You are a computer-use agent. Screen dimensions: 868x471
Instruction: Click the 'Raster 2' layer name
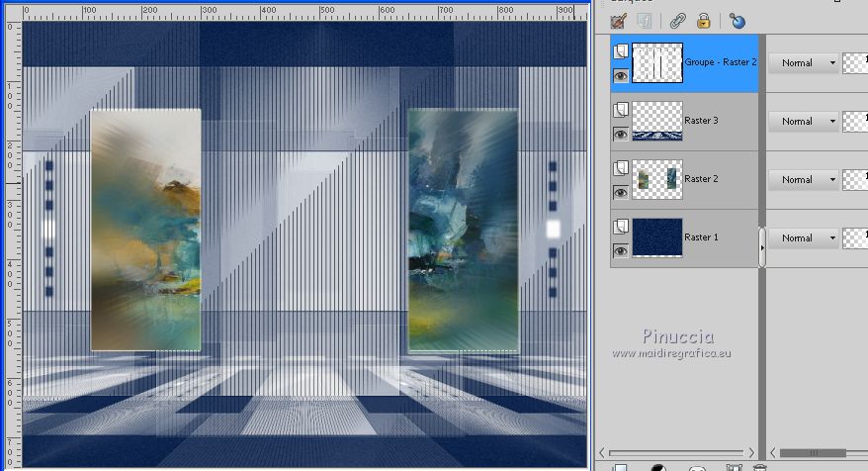(701, 178)
